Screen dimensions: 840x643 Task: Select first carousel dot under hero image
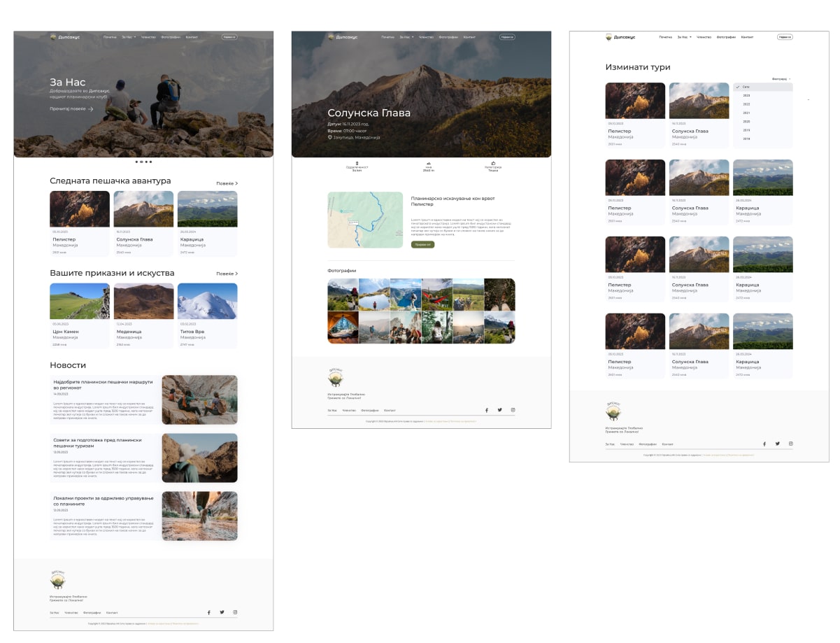pos(136,162)
